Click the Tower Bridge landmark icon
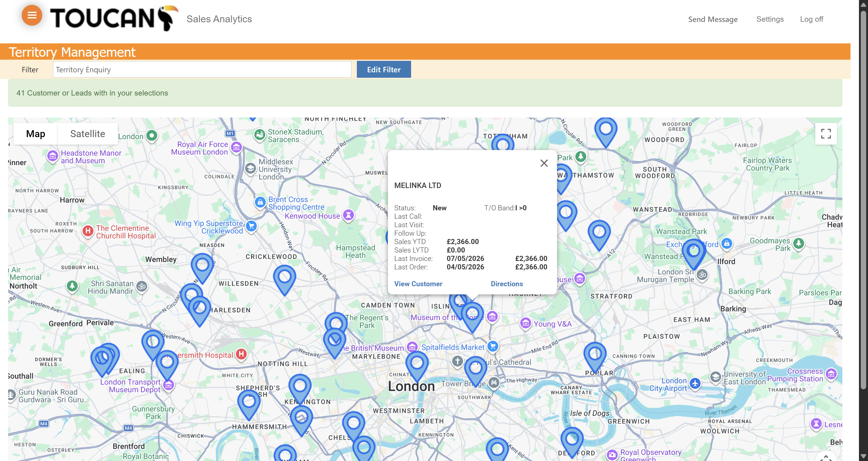This screenshot has height=461, width=868. point(494,382)
